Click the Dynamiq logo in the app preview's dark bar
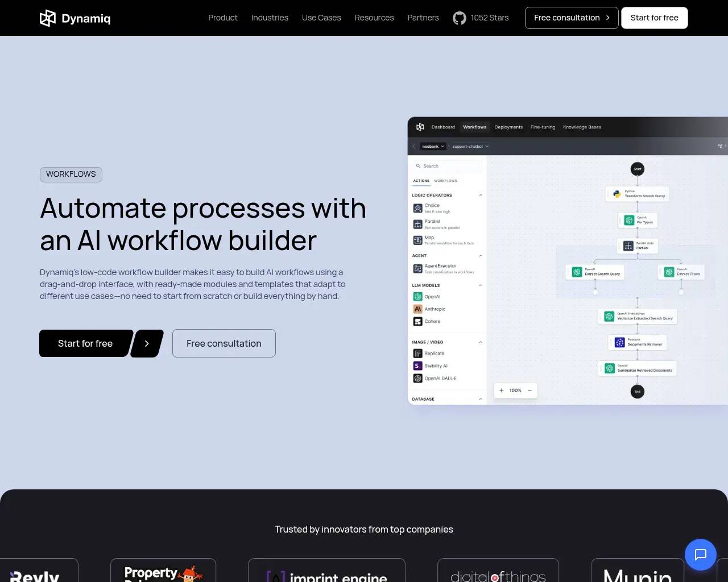728x582 pixels. [x=420, y=127]
